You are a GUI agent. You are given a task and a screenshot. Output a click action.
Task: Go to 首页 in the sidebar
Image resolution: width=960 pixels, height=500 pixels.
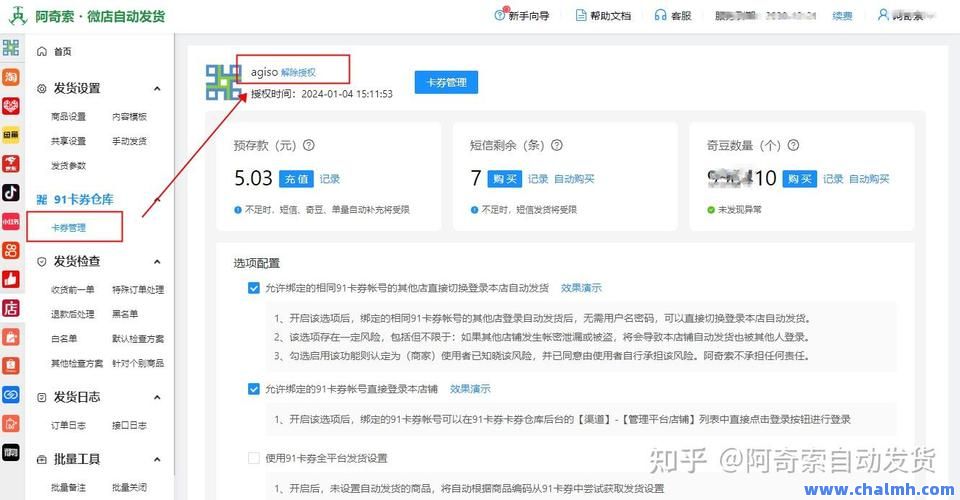click(62, 51)
